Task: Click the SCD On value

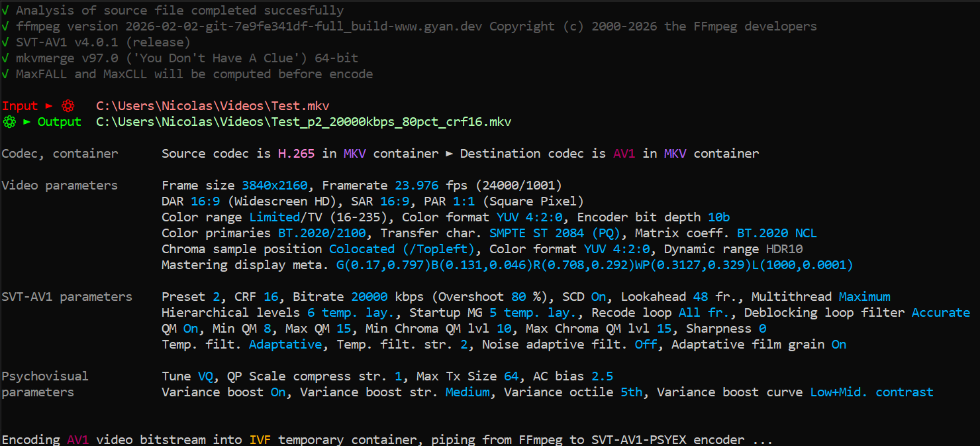Action: 598,297
